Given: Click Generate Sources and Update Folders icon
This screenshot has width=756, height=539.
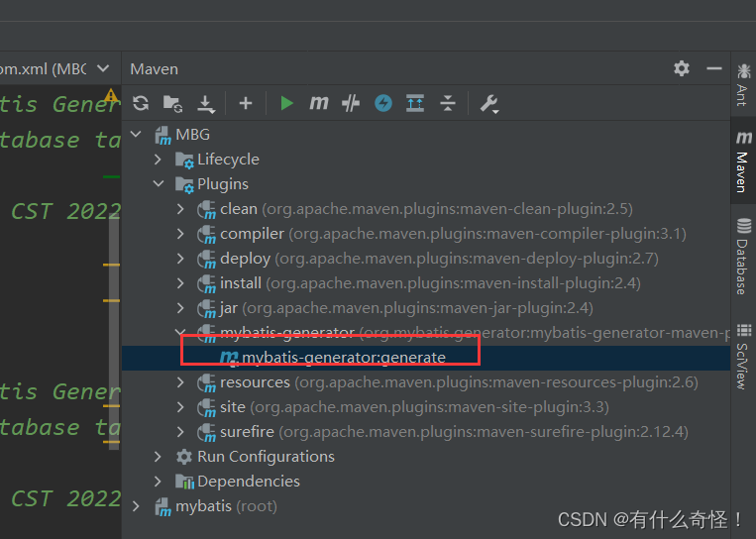Looking at the screenshot, I should [x=172, y=103].
